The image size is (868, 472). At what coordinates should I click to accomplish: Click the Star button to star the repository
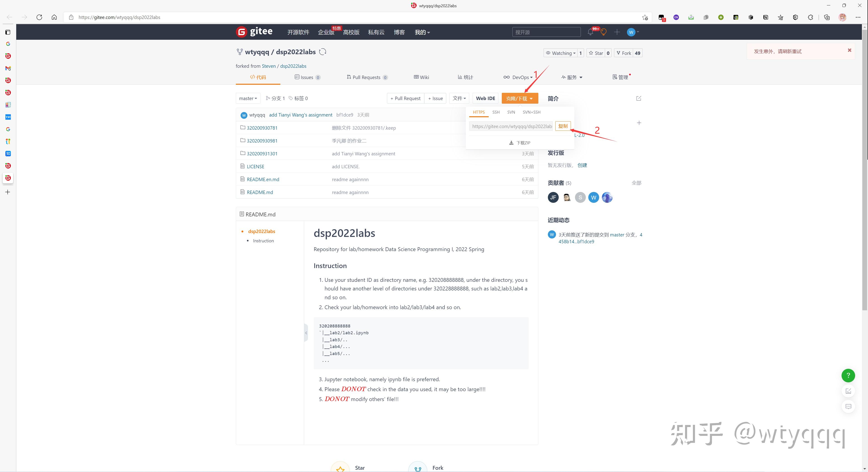click(x=596, y=53)
